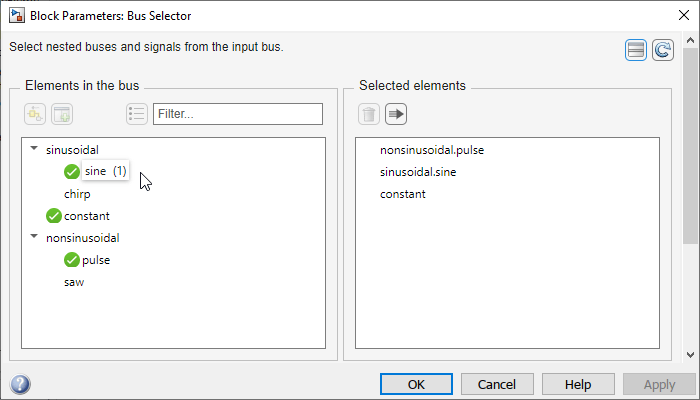700x400 pixels.
Task: Toggle flat list view icon beside Filter
Action: click(x=137, y=114)
